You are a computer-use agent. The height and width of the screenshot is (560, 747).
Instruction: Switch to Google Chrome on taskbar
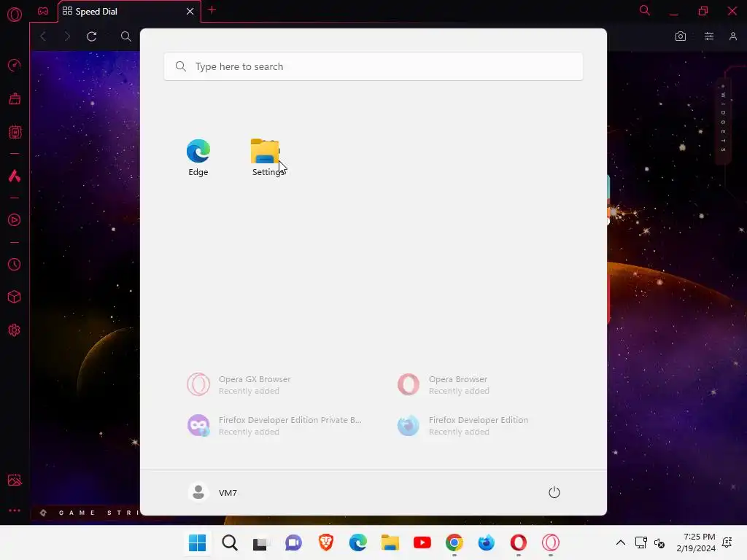pyautogui.click(x=454, y=542)
